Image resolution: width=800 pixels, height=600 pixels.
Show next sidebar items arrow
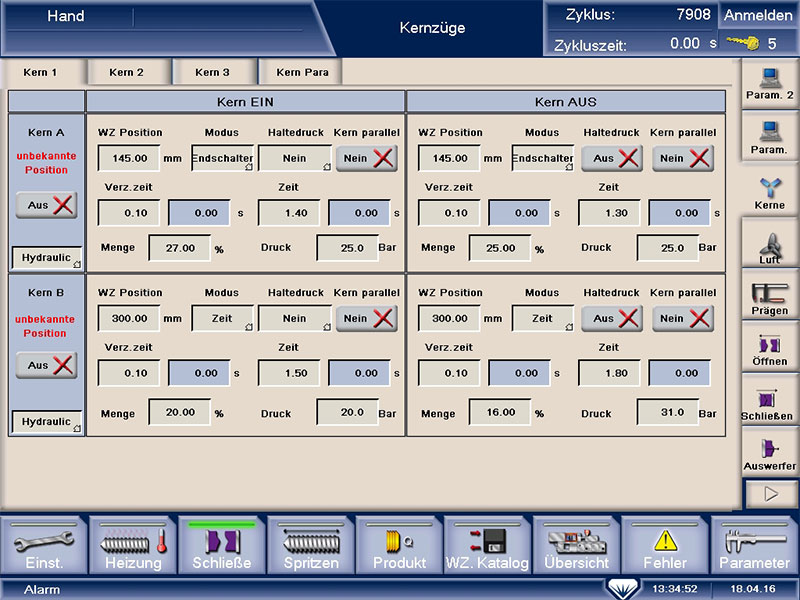point(771,494)
